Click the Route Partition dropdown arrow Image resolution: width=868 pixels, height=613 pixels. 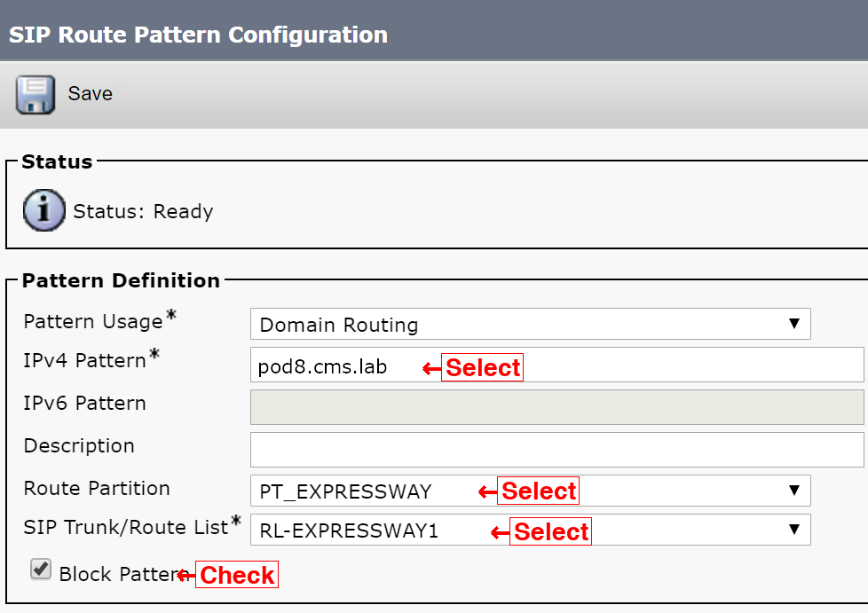pos(794,491)
